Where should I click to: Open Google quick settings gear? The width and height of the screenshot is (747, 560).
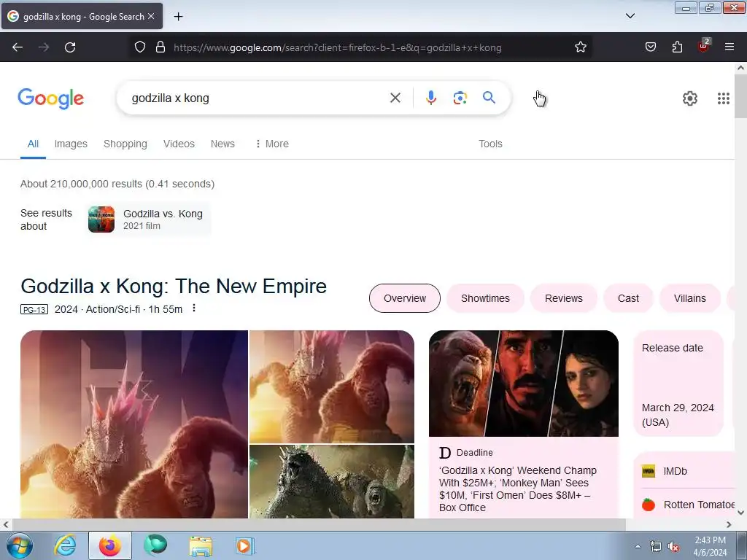[x=690, y=98]
